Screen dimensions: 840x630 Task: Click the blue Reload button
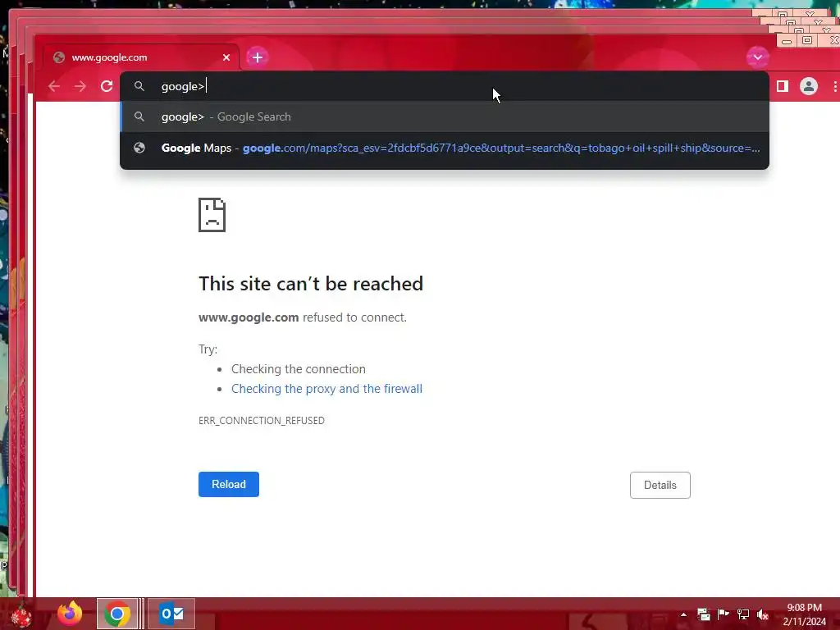coord(229,484)
